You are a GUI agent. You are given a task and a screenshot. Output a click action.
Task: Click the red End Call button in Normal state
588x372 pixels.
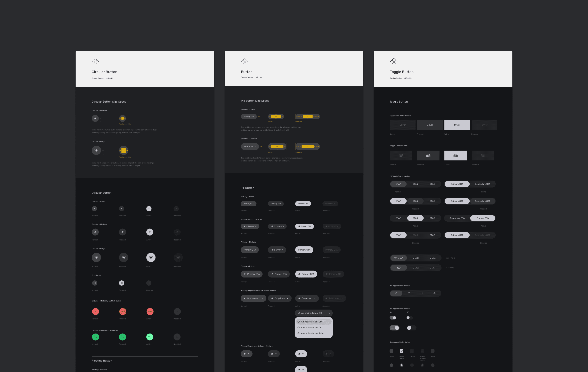(95, 311)
